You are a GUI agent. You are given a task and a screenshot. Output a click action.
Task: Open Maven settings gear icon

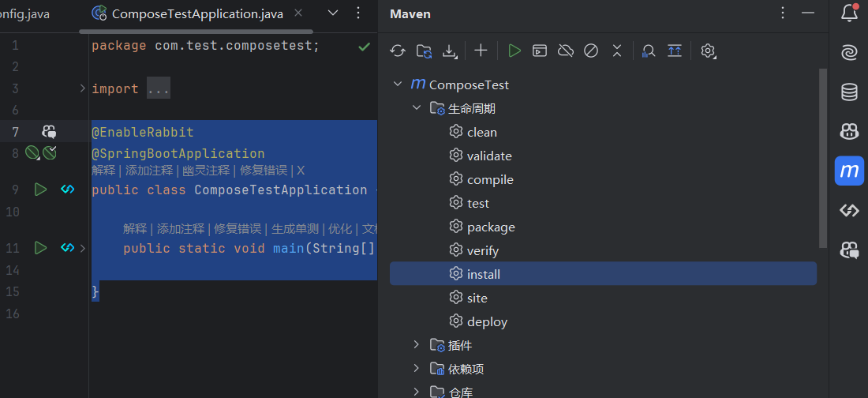708,51
